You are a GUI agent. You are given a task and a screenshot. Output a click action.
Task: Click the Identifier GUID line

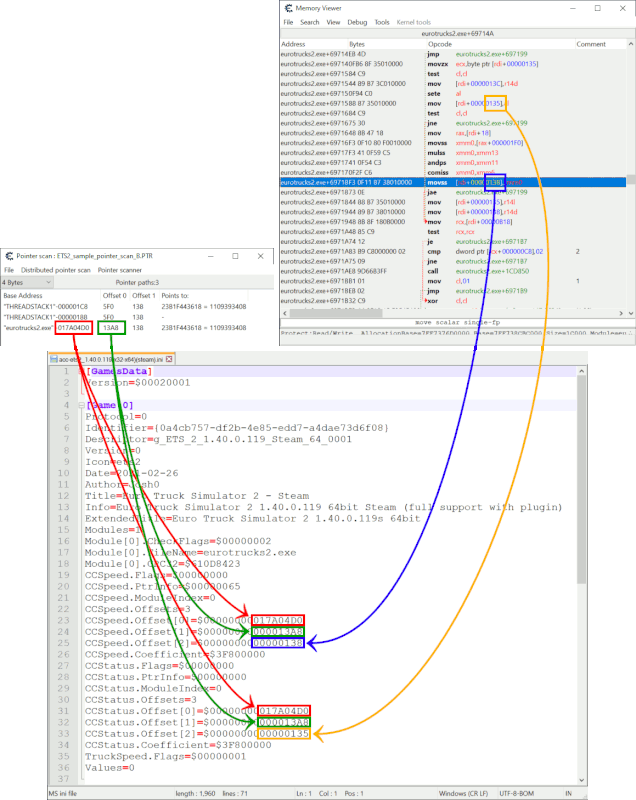[x=237, y=428]
